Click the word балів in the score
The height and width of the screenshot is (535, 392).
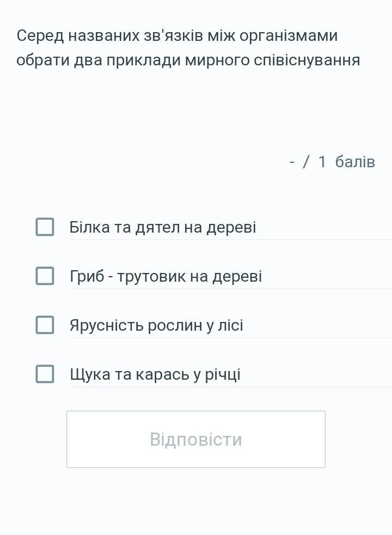pyautogui.click(x=355, y=162)
